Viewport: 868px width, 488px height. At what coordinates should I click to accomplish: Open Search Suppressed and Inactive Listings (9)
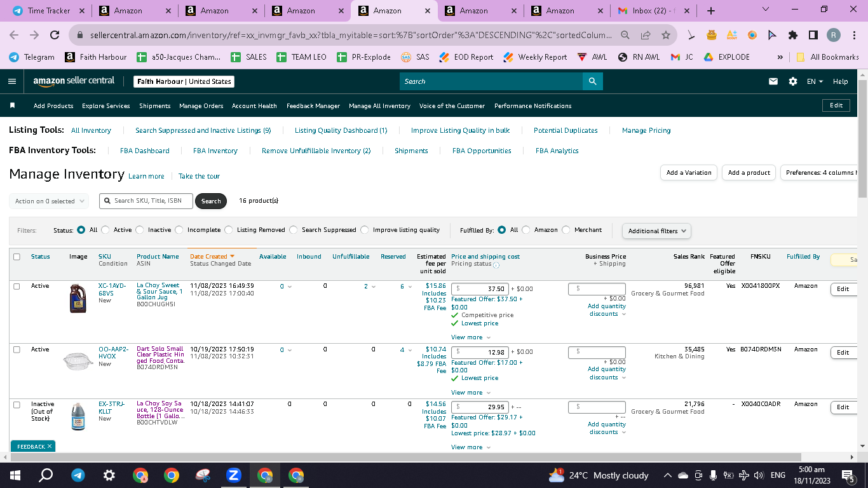point(203,130)
